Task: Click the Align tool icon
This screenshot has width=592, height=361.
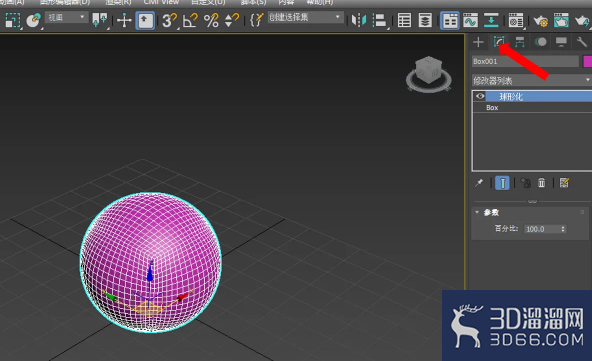Action: [x=379, y=20]
